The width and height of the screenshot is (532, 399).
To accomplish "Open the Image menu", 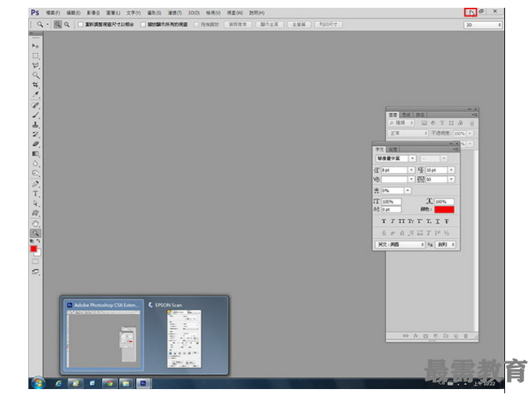I will point(94,13).
